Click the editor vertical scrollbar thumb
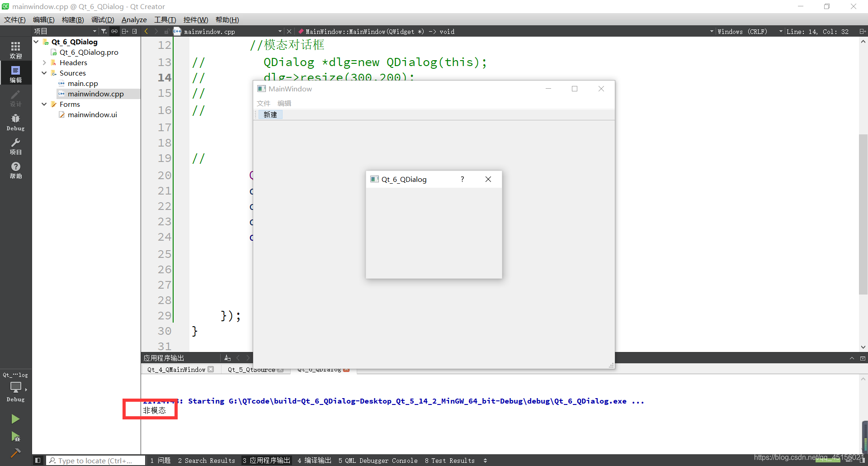868x466 pixels. (863, 214)
